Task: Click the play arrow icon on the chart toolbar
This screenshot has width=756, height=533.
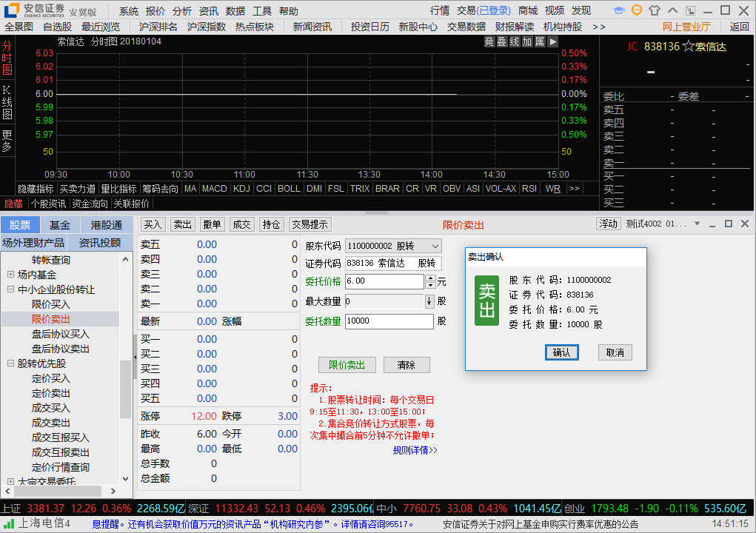Action: [x=552, y=42]
